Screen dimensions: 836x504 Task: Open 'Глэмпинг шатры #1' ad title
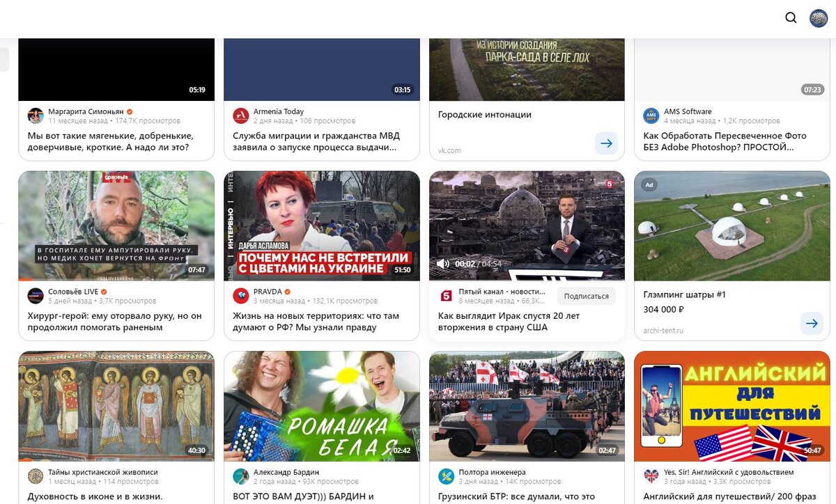tap(685, 294)
